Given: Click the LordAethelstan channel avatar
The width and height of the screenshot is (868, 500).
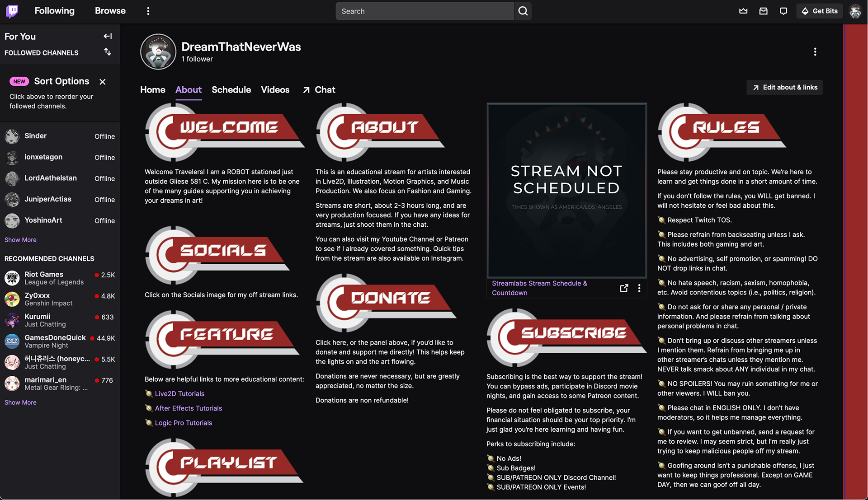Looking at the screenshot, I should (12, 178).
